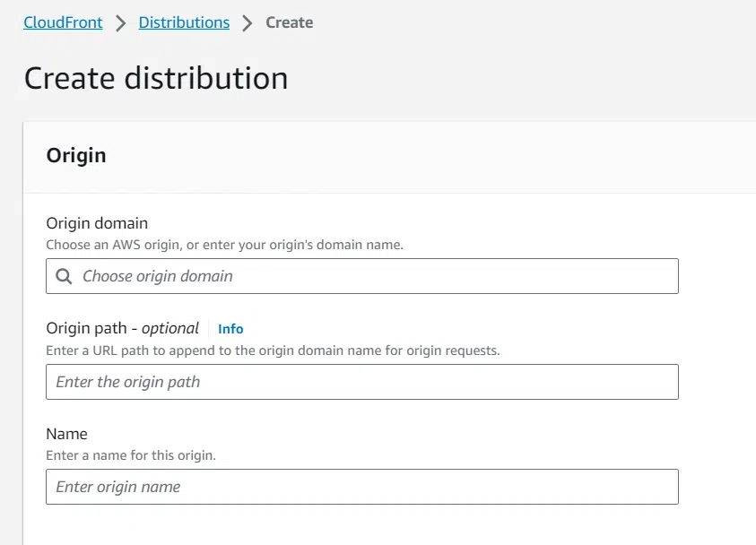Click the italic 'optional' word in Origin path label
Image resolution: width=756 pixels, height=545 pixels.
pos(170,328)
